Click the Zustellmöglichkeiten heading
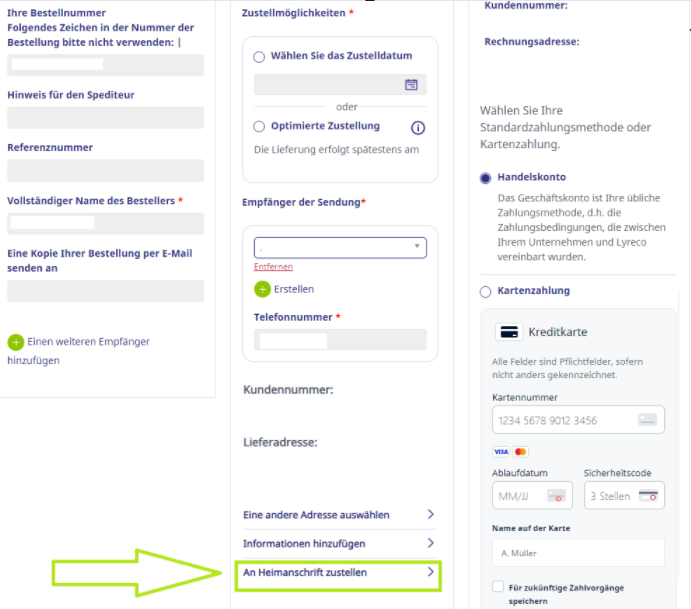This screenshot has width=691, height=609. [293, 13]
